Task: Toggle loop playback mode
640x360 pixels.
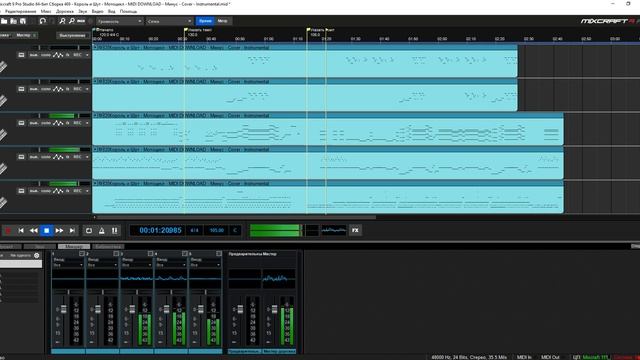Action: point(89,231)
